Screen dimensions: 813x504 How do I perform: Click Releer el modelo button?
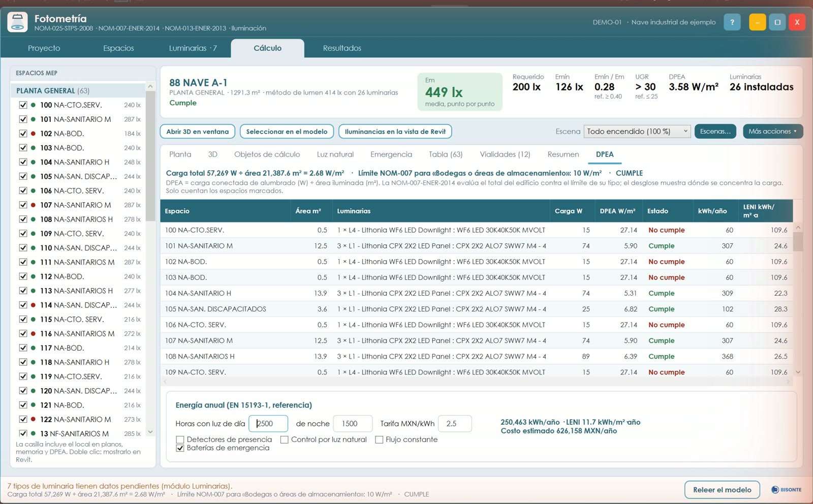coord(722,490)
